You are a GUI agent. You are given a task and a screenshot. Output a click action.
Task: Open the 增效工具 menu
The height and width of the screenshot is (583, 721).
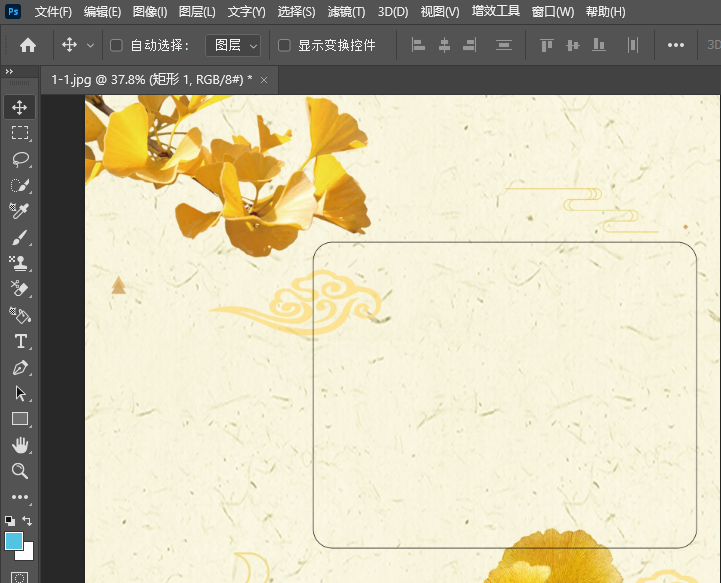496,11
